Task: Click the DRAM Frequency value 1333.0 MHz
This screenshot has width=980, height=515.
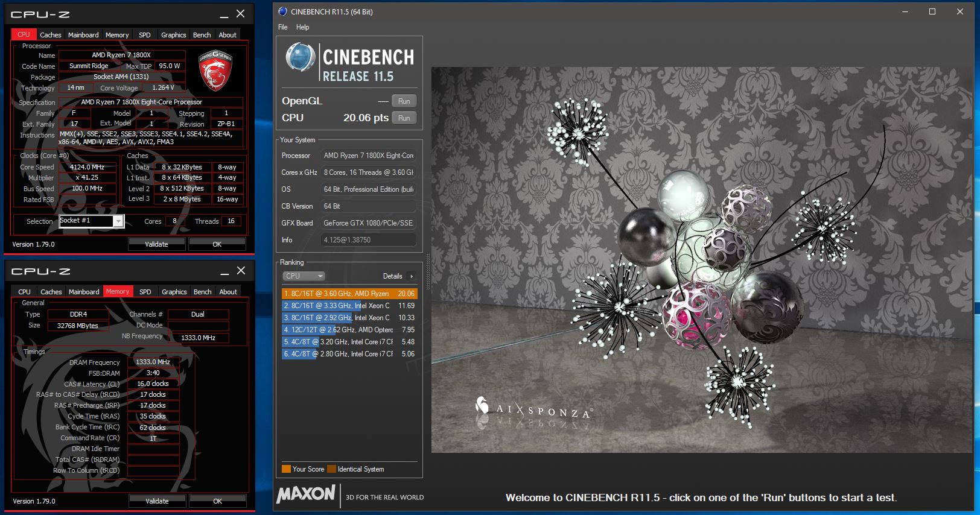Action: point(153,362)
